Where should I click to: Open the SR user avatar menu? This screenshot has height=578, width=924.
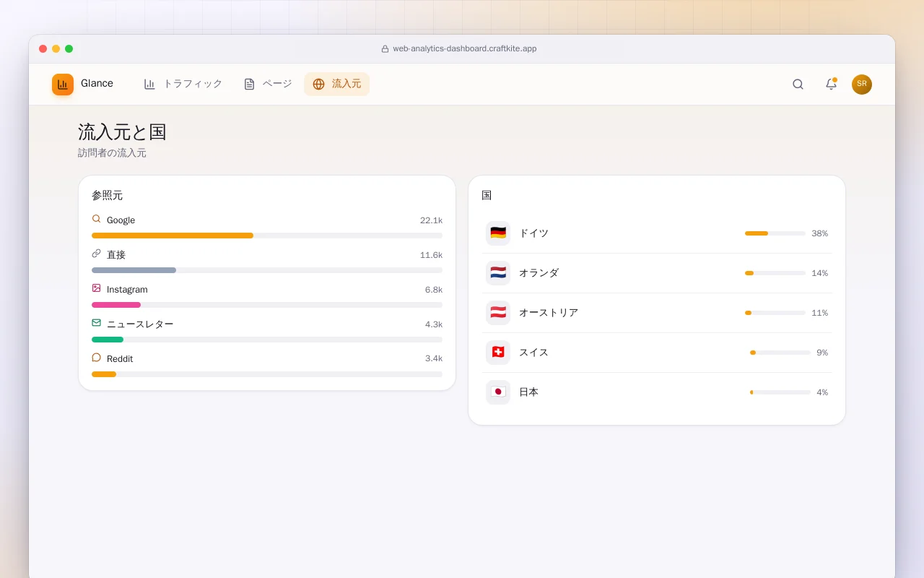[x=862, y=85]
